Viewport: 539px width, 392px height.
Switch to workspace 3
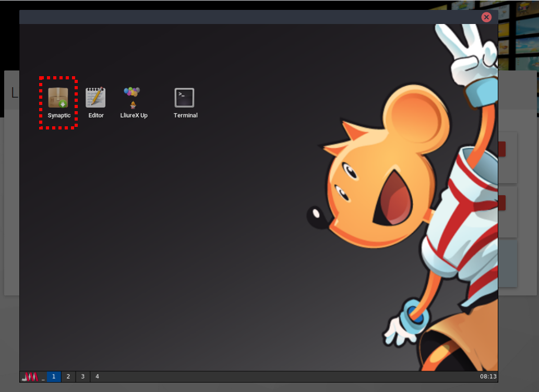tap(82, 376)
